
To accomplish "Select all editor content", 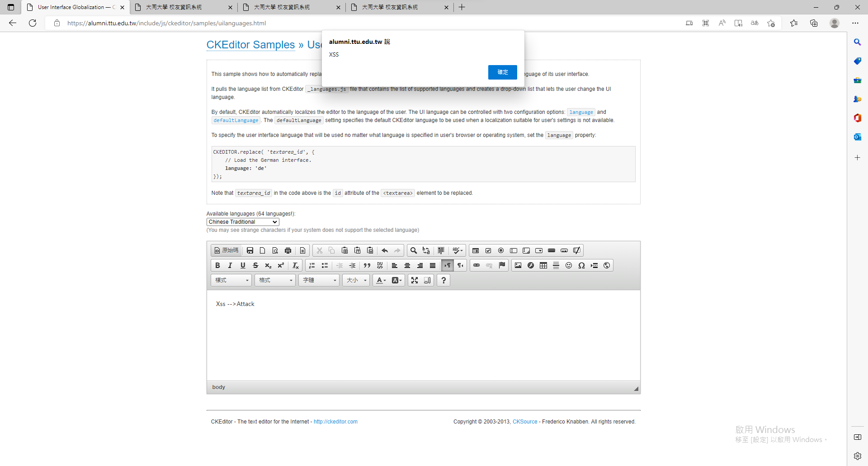I will click(441, 250).
